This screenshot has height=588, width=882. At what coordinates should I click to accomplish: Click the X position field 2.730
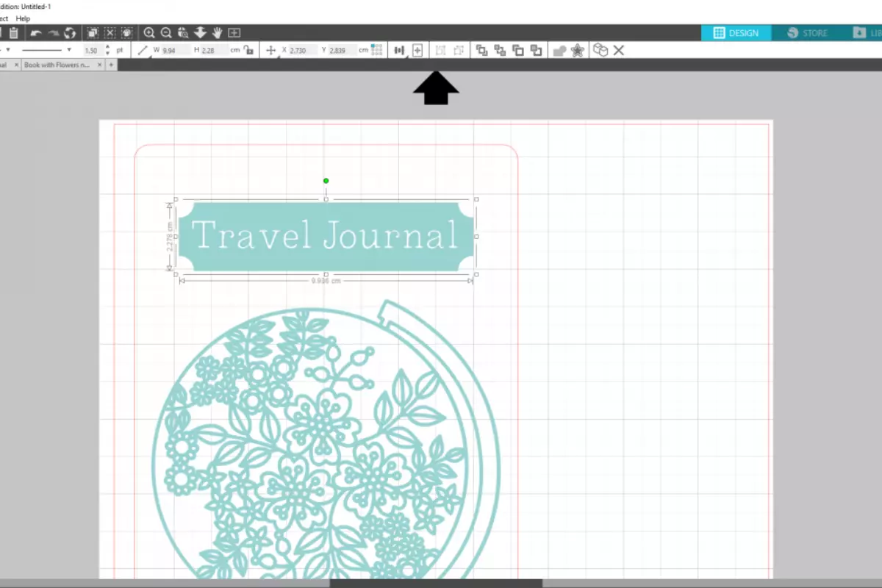304,50
